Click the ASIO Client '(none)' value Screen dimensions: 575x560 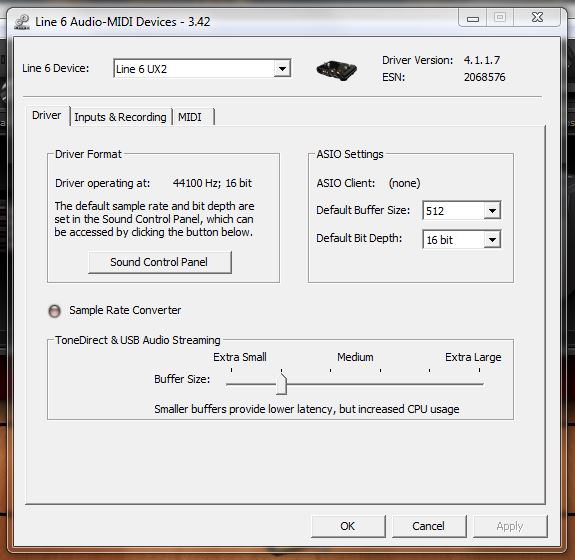pos(404,183)
